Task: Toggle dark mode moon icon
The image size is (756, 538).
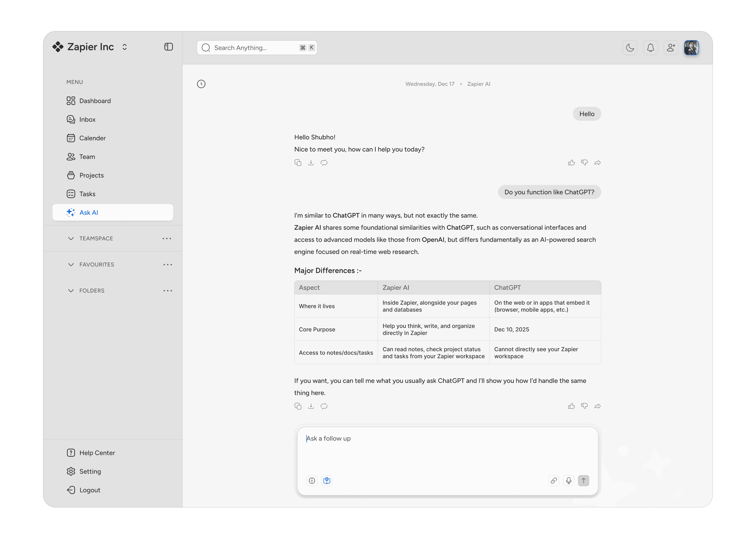Action: [630, 48]
